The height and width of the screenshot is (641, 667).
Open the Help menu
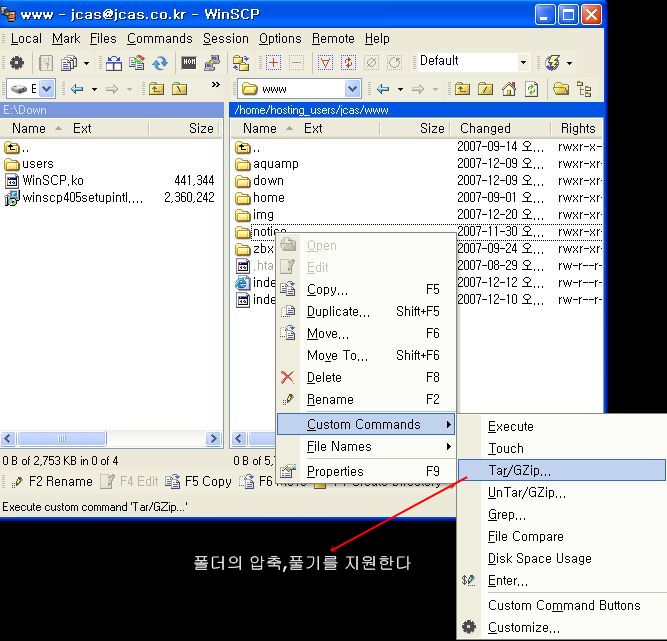(377, 39)
